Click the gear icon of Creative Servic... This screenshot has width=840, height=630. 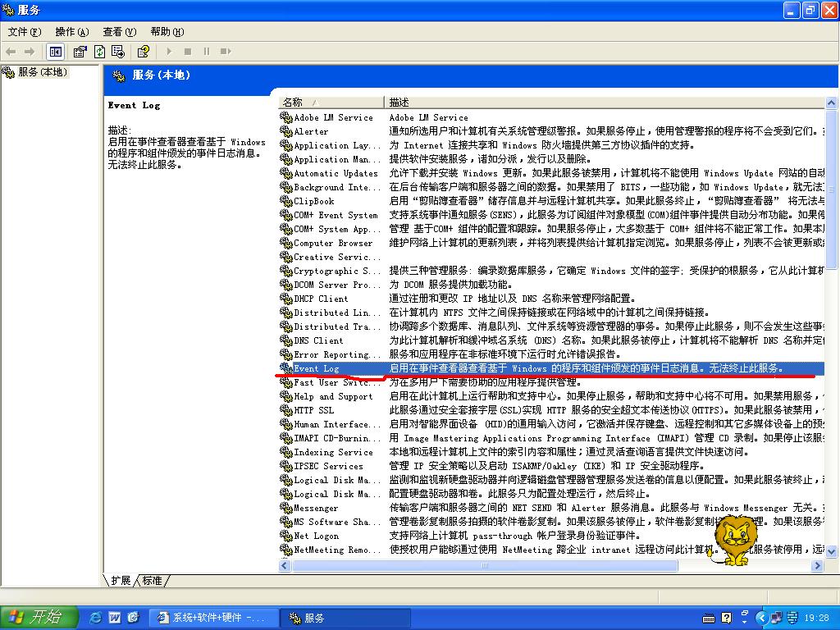[x=286, y=256]
